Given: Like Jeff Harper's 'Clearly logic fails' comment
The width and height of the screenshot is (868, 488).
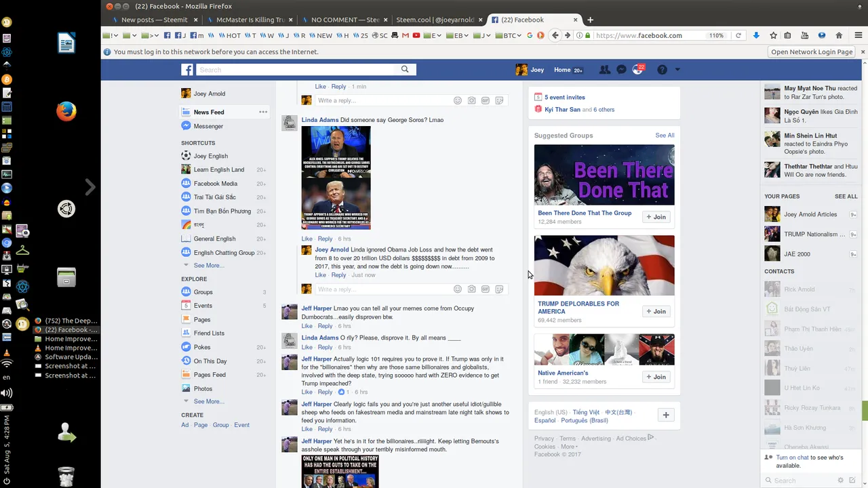Looking at the screenshot, I should [x=307, y=429].
